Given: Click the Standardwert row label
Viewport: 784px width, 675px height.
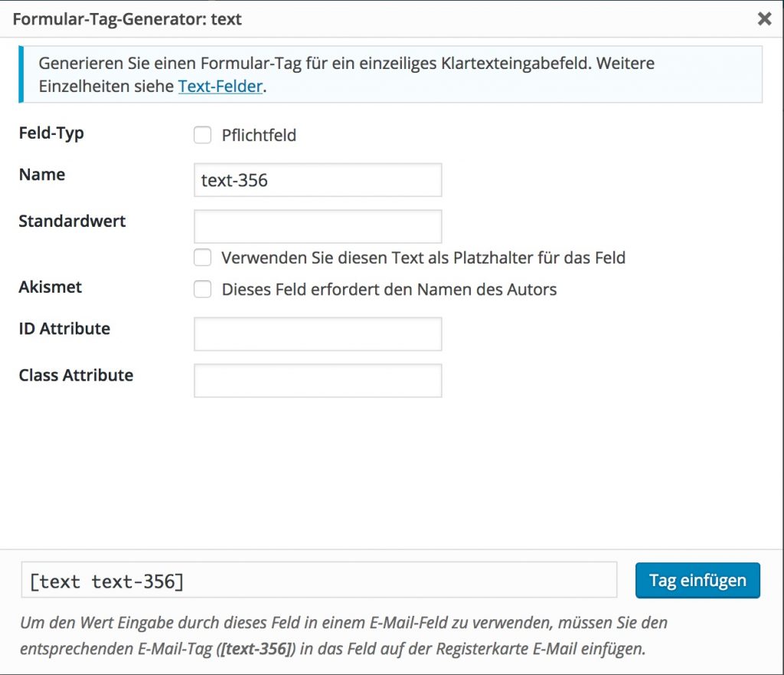Looking at the screenshot, I should coord(71,221).
